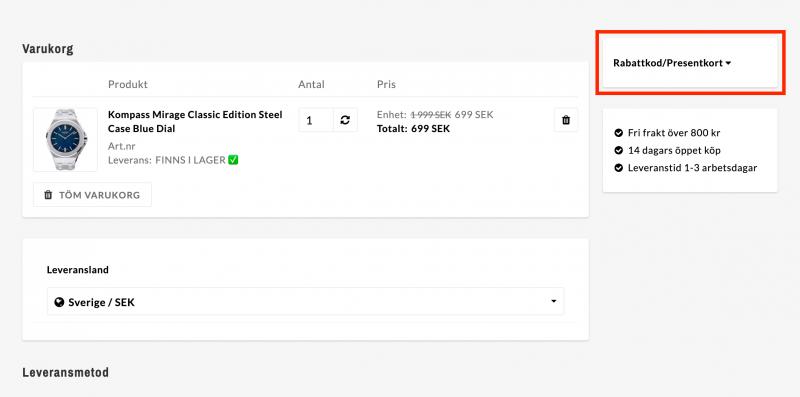Image resolution: width=800 pixels, height=397 pixels.
Task: Remove watch with the trash icon
Action: pyautogui.click(x=566, y=120)
